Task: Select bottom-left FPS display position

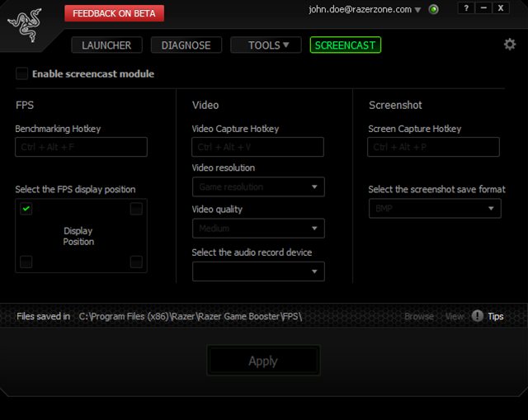Action: pyautogui.click(x=26, y=262)
